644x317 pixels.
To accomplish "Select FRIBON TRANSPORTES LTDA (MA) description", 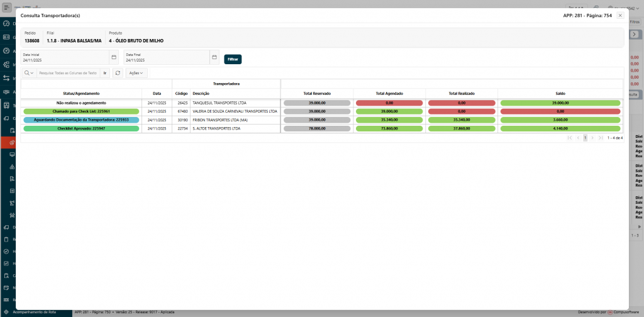I will point(220,120).
